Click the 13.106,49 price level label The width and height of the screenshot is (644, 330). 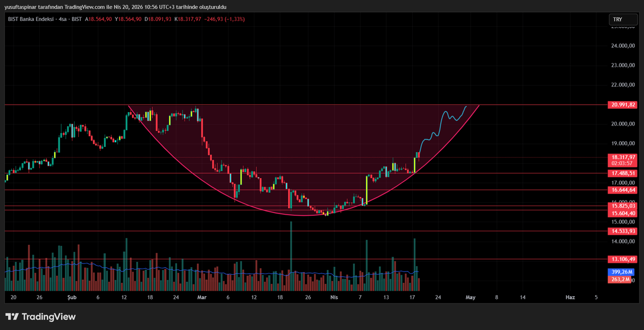click(x=623, y=259)
